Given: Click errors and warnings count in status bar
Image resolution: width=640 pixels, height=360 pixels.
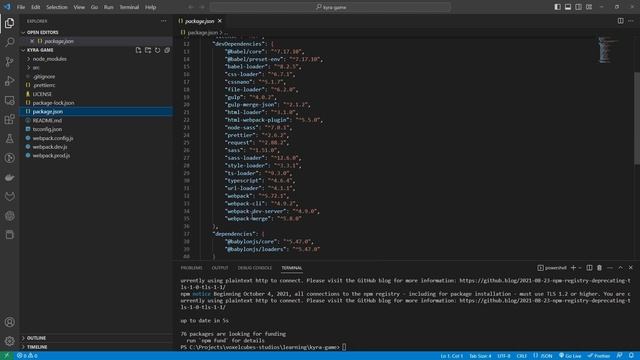Looking at the screenshot, I should coord(27,356).
